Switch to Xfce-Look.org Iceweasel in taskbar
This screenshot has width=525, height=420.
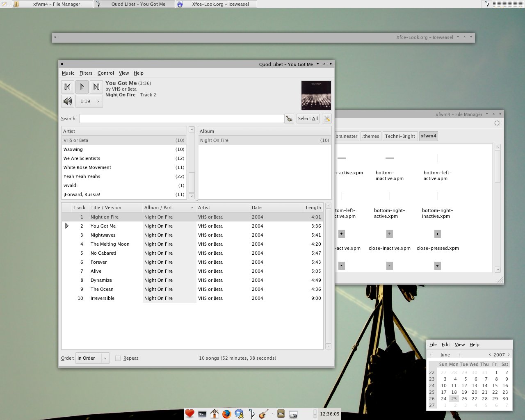pos(217,4)
